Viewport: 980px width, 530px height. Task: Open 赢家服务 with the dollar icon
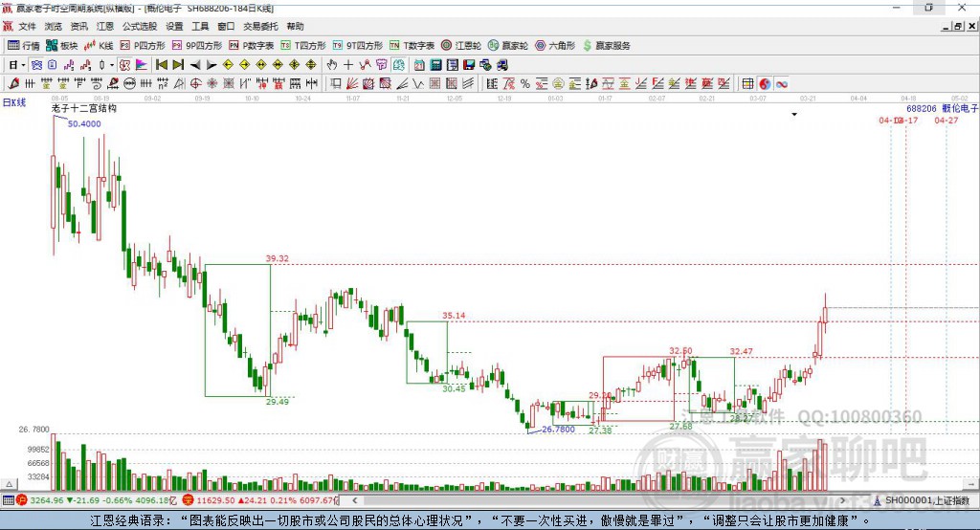pos(606,46)
